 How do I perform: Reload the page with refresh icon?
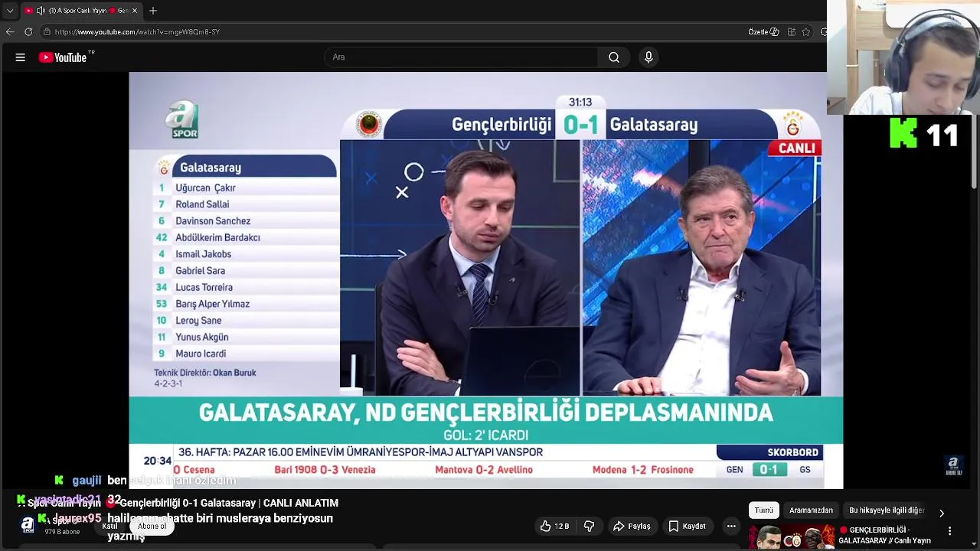pyautogui.click(x=28, y=32)
